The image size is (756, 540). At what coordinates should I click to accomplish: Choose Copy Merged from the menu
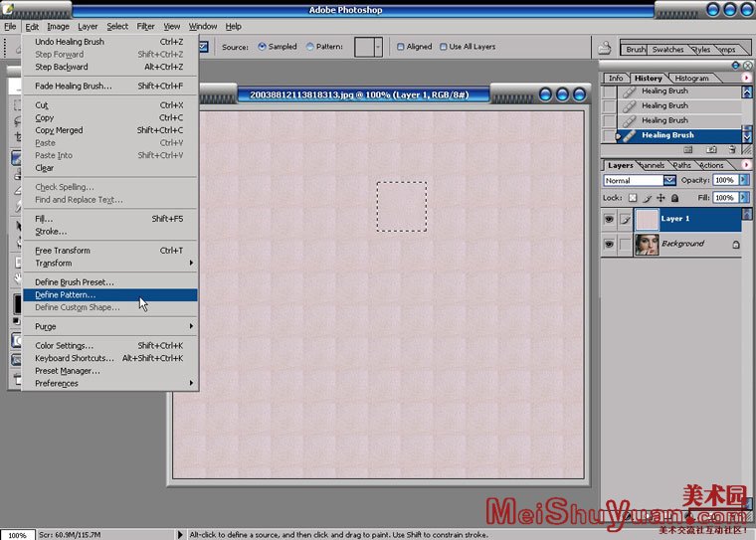point(110,130)
